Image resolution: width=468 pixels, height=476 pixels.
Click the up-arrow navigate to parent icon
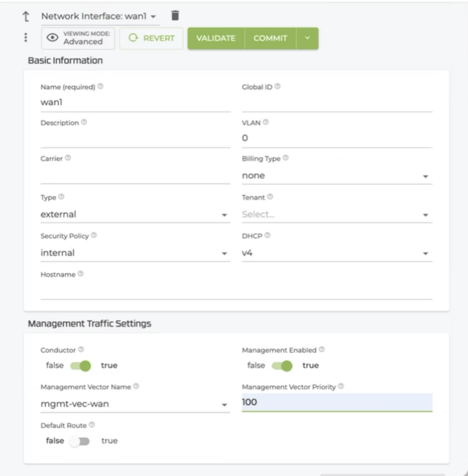26,16
